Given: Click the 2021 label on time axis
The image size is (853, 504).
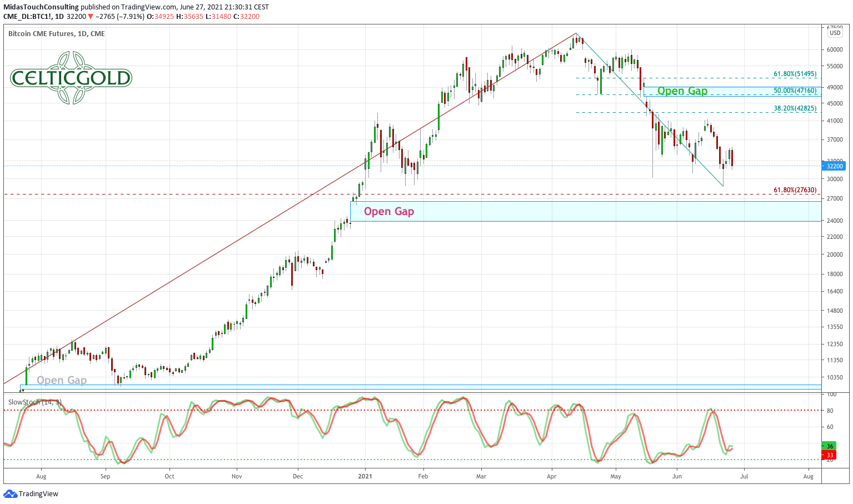Looking at the screenshot, I should (365, 476).
